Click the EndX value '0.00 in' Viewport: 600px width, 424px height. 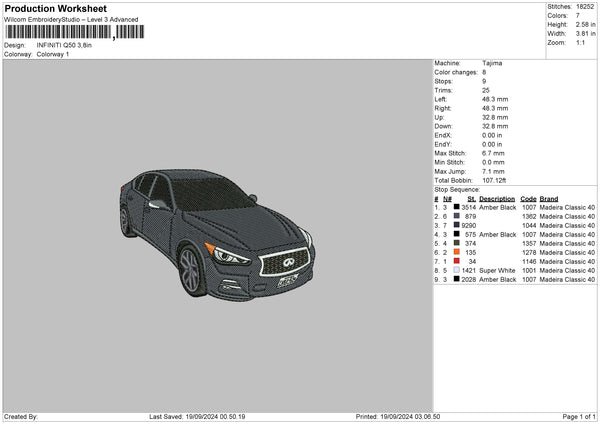click(492, 135)
